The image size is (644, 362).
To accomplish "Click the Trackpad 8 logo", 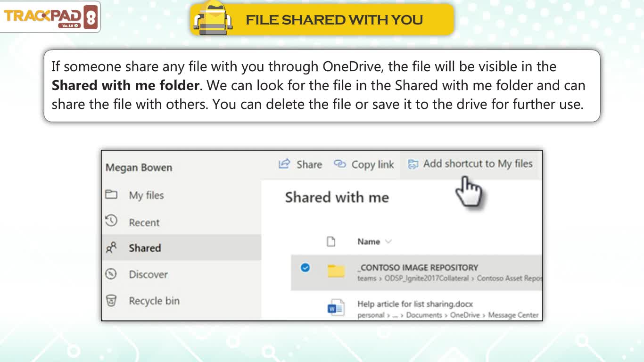I will pos(50,16).
